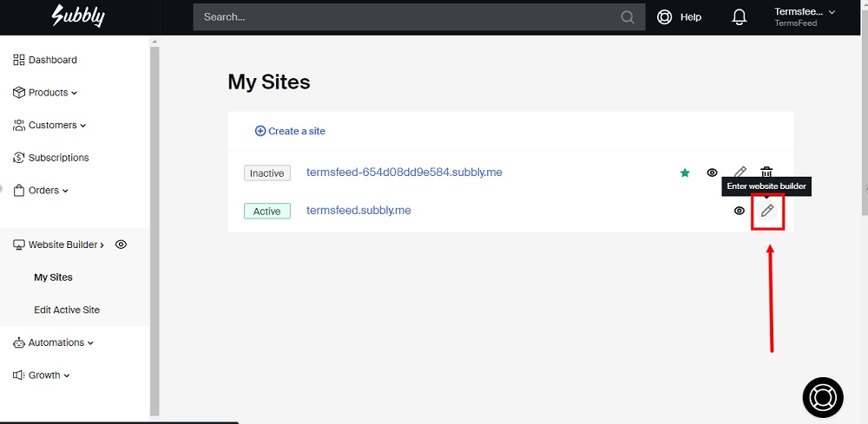Preview termsfeed.subbly.me with eye icon
868x424 pixels.
[x=739, y=211]
